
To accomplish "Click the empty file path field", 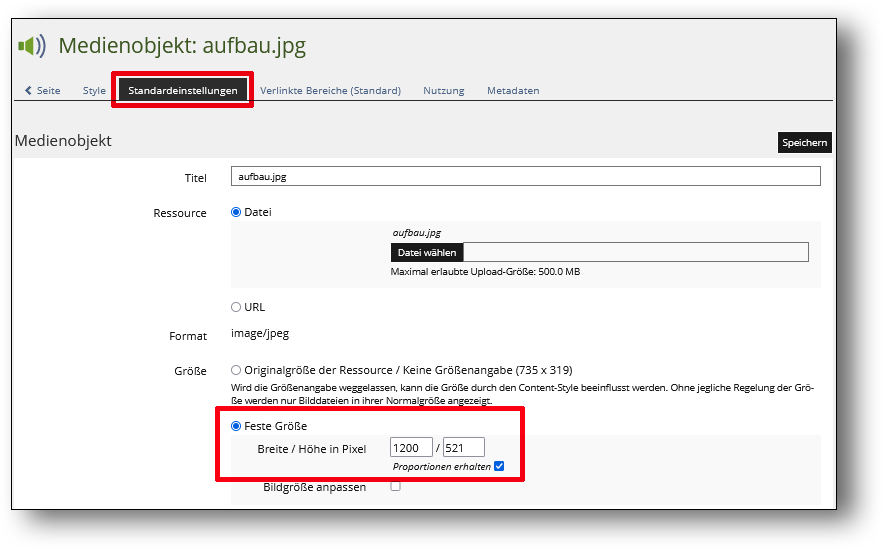I will tap(635, 253).
